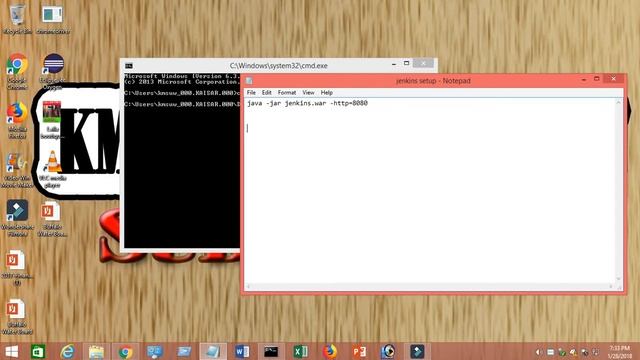The image size is (640, 360).
Task: Switch to Notepad on the taskbar
Action: (x=213, y=351)
